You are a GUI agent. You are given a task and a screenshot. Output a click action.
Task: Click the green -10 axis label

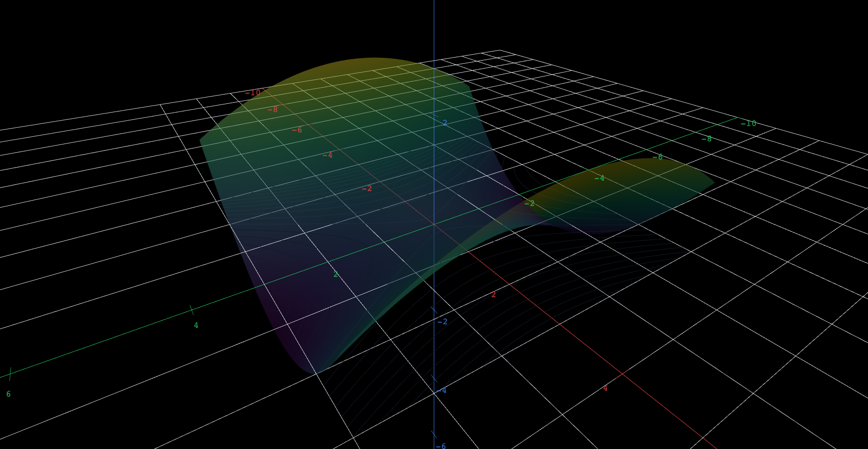(749, 123)
